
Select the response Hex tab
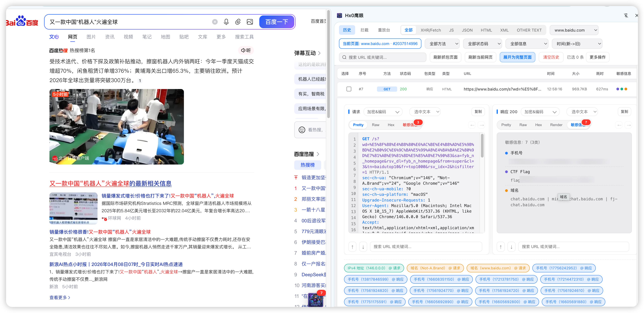coord(538,125)
